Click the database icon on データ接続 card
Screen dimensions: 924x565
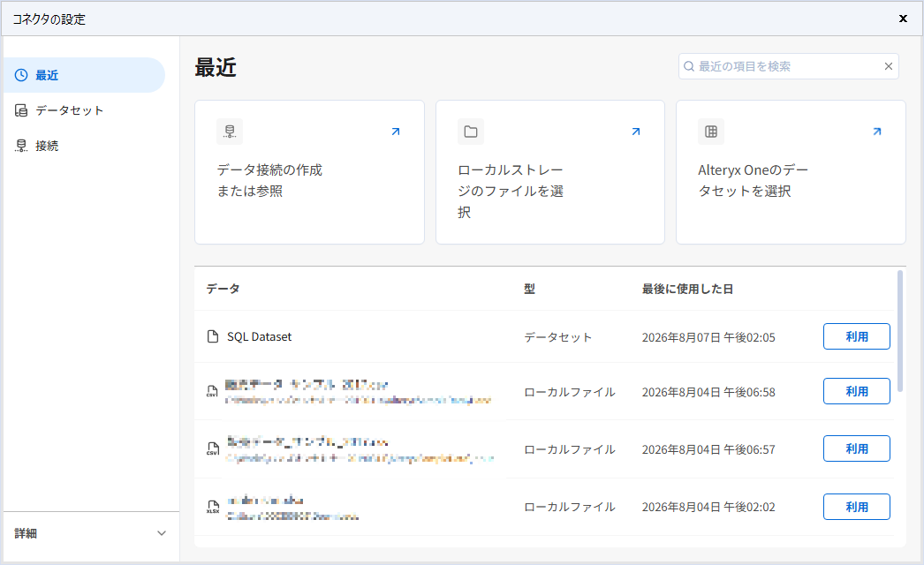point(230,132)
